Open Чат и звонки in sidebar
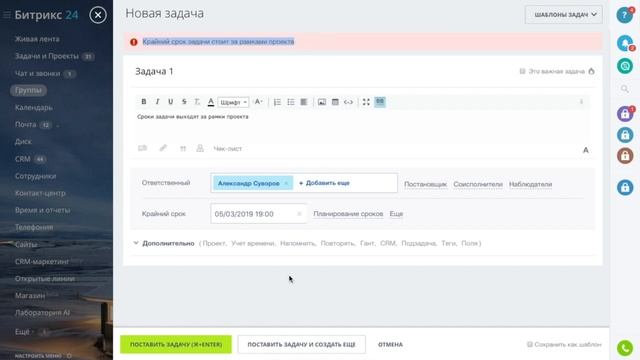 click(x=38, y=73)
